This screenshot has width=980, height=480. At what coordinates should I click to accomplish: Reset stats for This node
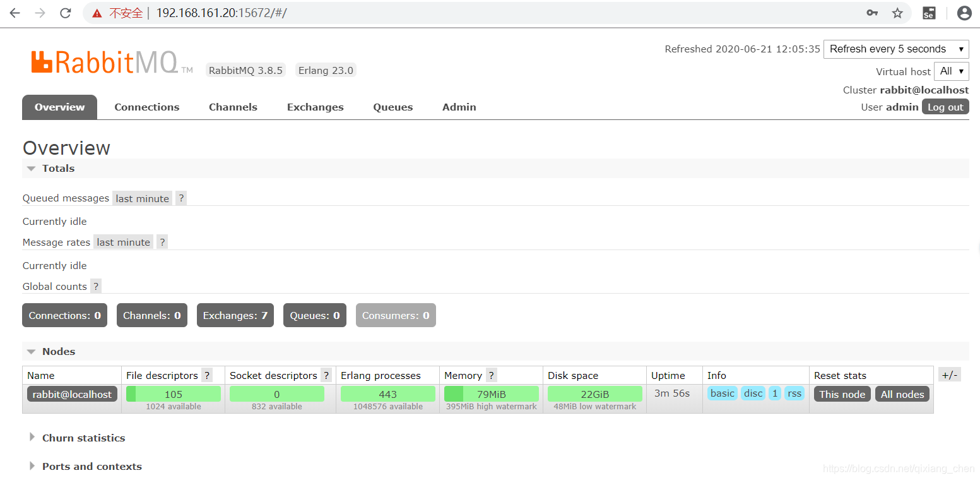[842, 394]
